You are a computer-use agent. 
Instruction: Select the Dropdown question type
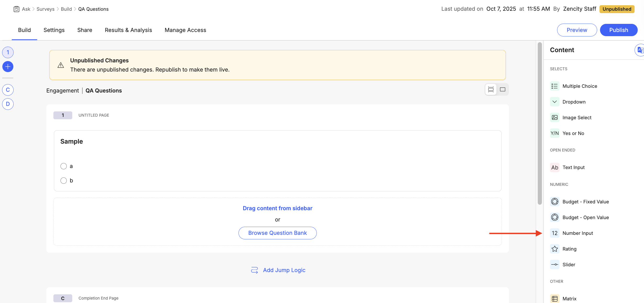point(555,102)
